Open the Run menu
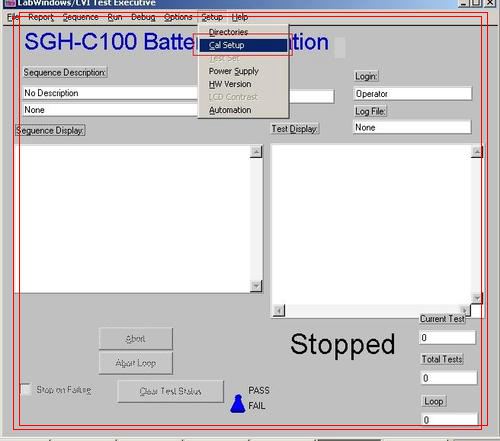500x441 pixels. tap(115, 17)
